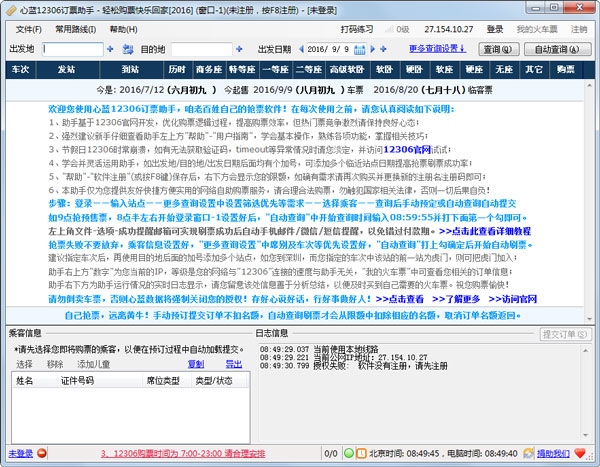Click the 登录 login link
600x467 pixels.
495,30
